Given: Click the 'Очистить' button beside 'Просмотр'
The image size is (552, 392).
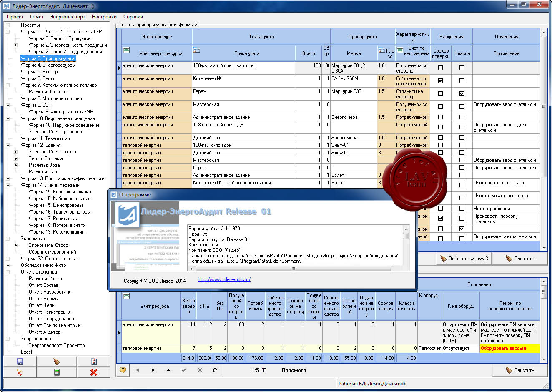Looking at the screenshot, I should pyautogui.click(x=520, y=370).
